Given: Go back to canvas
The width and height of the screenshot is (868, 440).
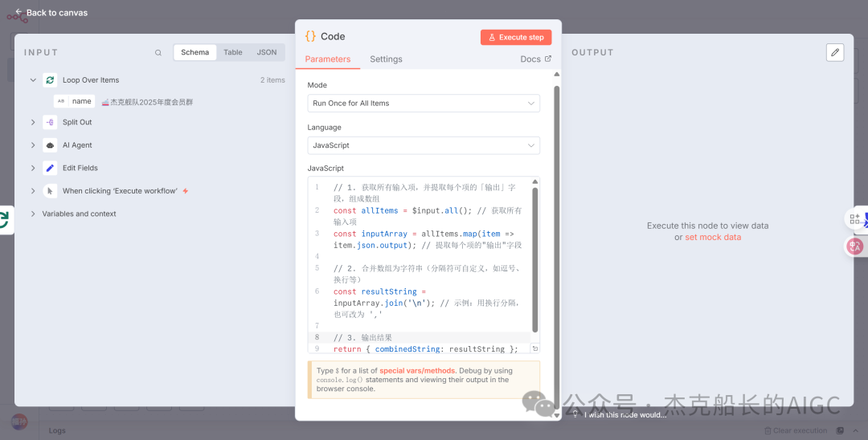Looking at the screenshot, I should tap(51, 12).
